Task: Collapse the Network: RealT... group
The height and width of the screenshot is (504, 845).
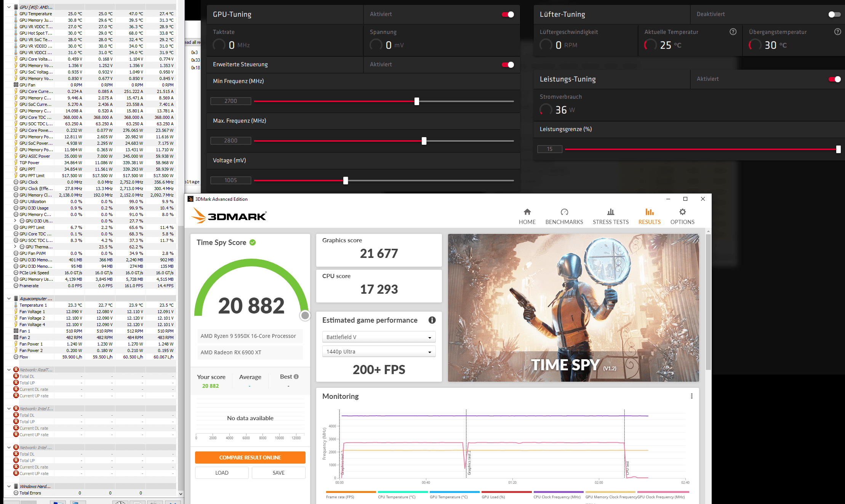Action: (9, 370)
